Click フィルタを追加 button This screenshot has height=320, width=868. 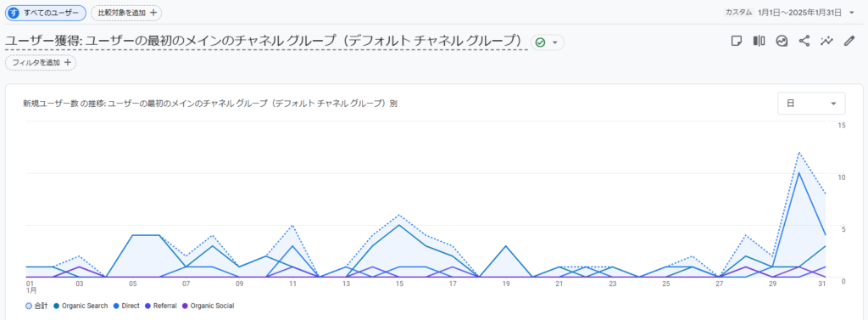click(x=41, y=63)
